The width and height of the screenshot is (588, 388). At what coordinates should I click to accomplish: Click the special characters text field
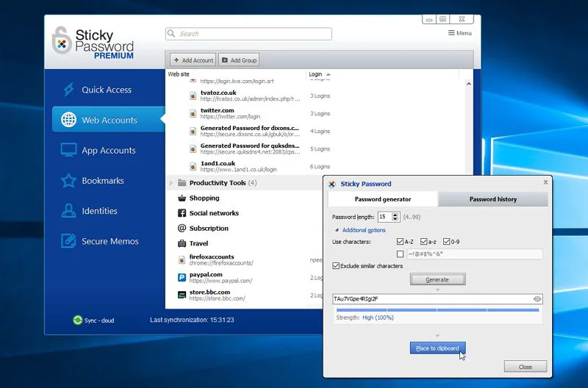point(474,254)
